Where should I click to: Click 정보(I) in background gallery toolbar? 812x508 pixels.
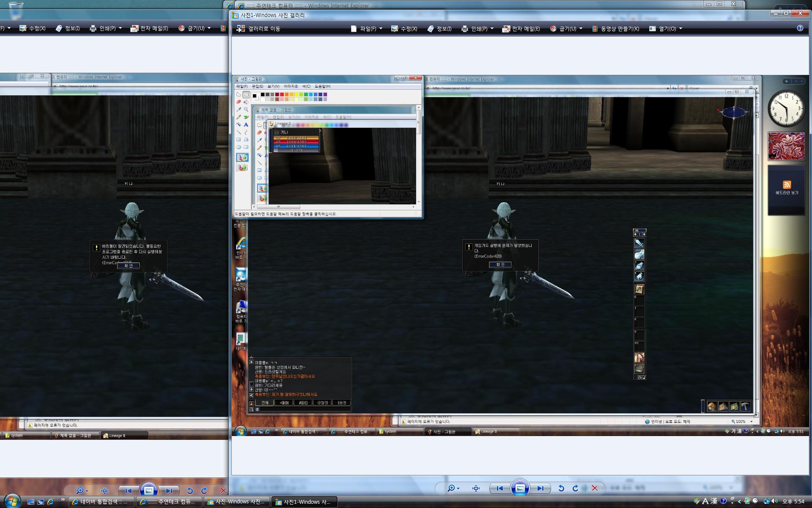tap(68, 28)
